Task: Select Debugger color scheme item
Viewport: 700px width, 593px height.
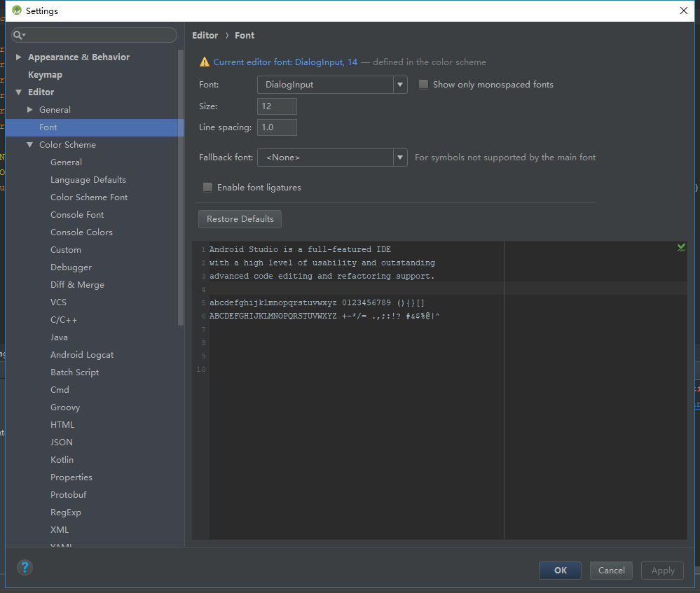Action: click(x=71, y=267)
